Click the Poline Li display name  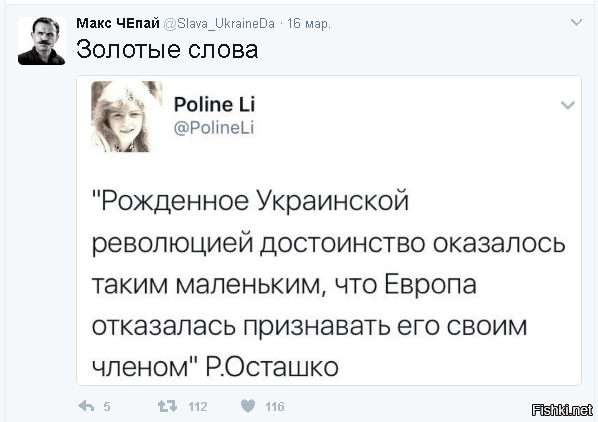214,104
